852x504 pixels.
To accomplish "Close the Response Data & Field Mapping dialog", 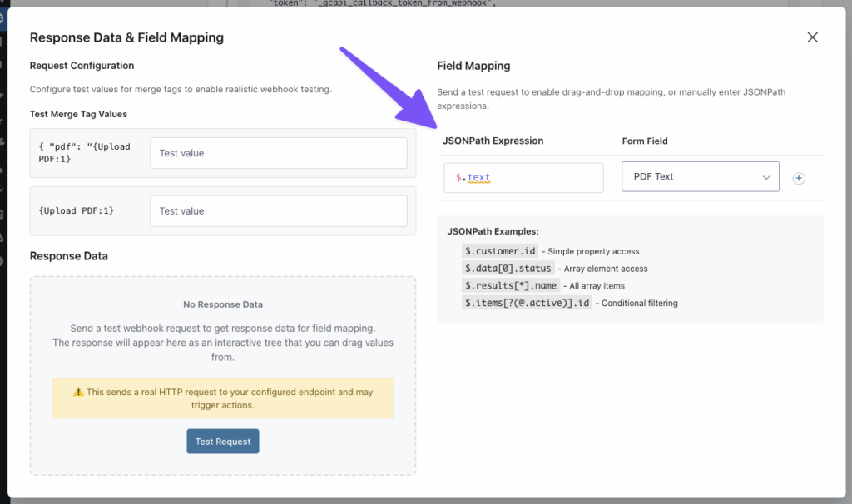I will pyautogui.click(x=812, y=37).
